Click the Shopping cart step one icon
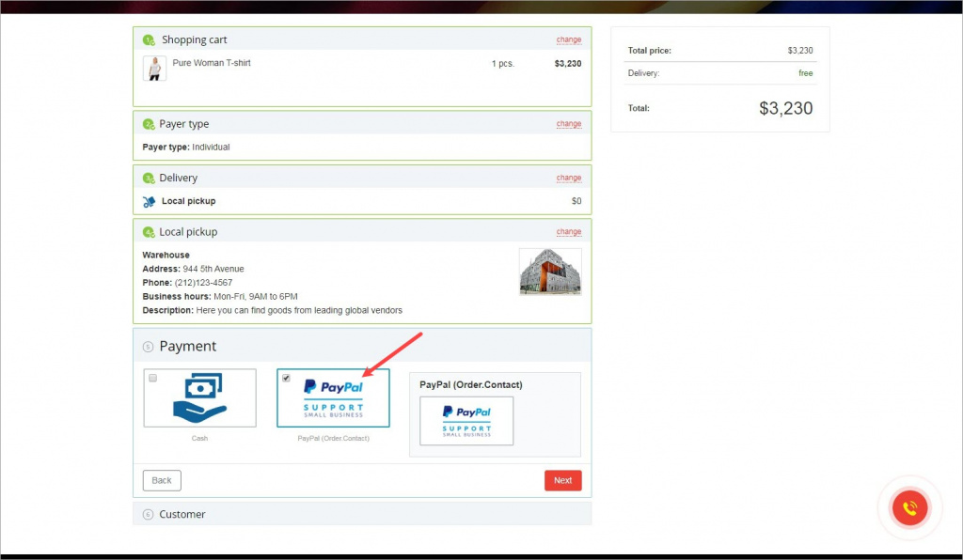 tap(149, 39)
